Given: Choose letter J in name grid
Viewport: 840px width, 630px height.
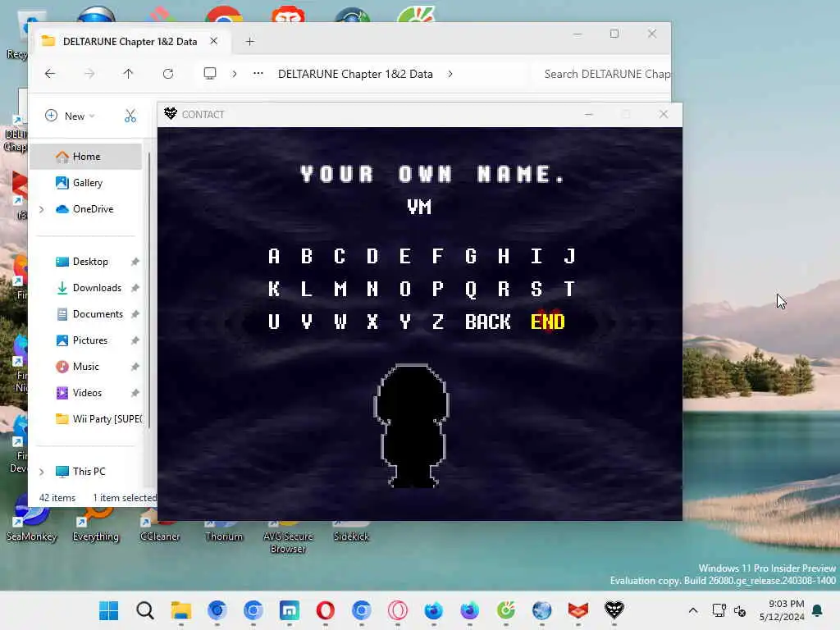Looking at the screenshot, I should 569,257.
